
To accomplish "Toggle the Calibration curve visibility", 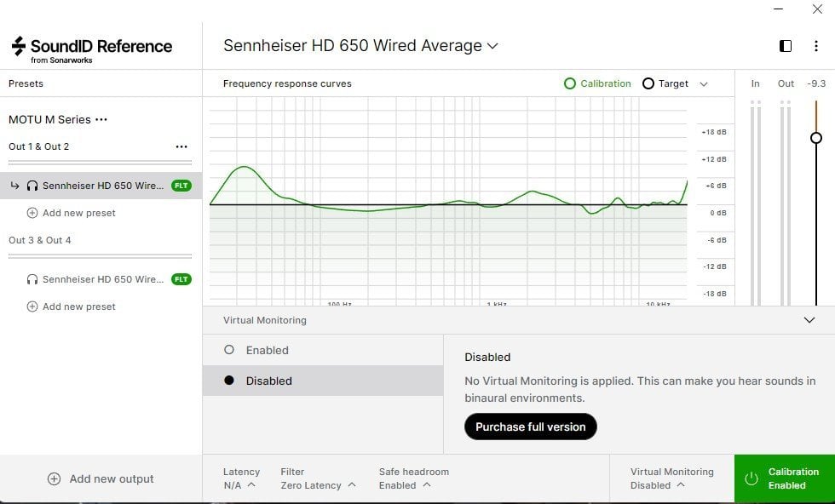I will (x=597, y=83).
